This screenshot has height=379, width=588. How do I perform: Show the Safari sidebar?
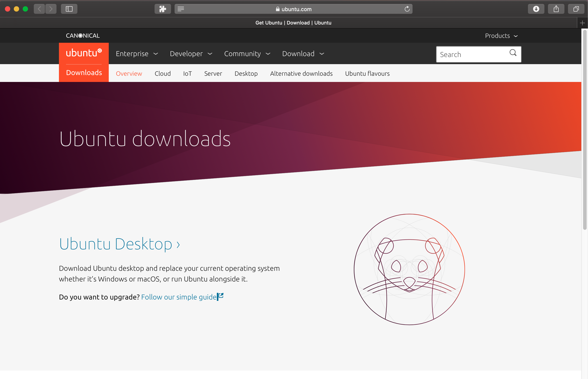click(x=69, y=9)
